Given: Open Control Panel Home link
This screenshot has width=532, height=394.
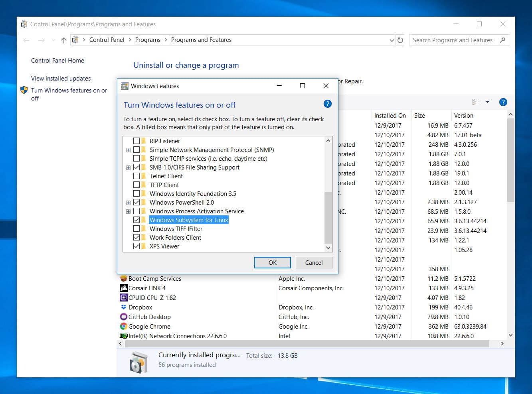Looking at the screenshot, I should pyautogui.click(x=57, y=61).
